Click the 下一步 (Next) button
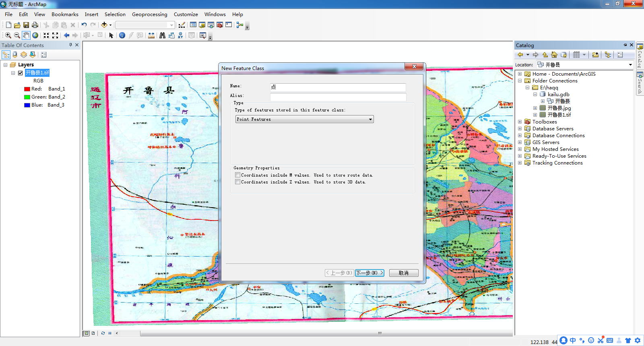Viewport: 644px width, 346px height. tap(369, 273)
